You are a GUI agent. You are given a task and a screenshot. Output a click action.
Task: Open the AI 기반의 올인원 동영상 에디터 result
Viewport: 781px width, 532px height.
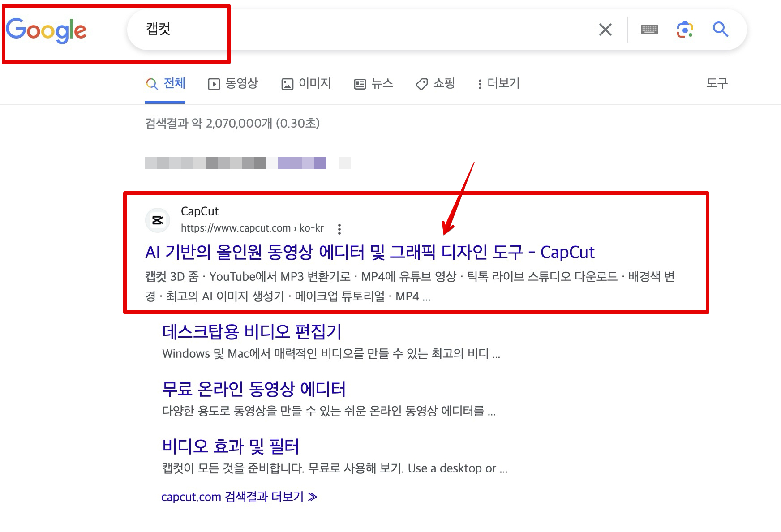[370, 252]
